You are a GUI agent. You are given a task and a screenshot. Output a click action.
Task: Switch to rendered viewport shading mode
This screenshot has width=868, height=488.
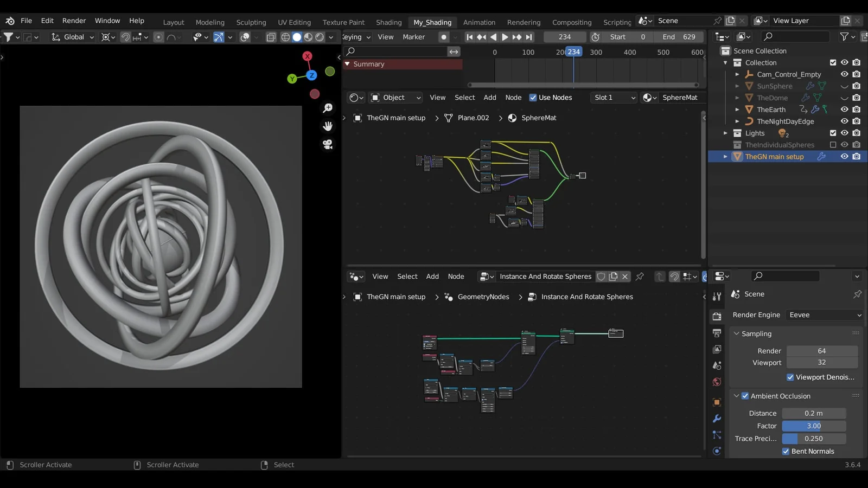pyautogui.click(x=320, y=37)
